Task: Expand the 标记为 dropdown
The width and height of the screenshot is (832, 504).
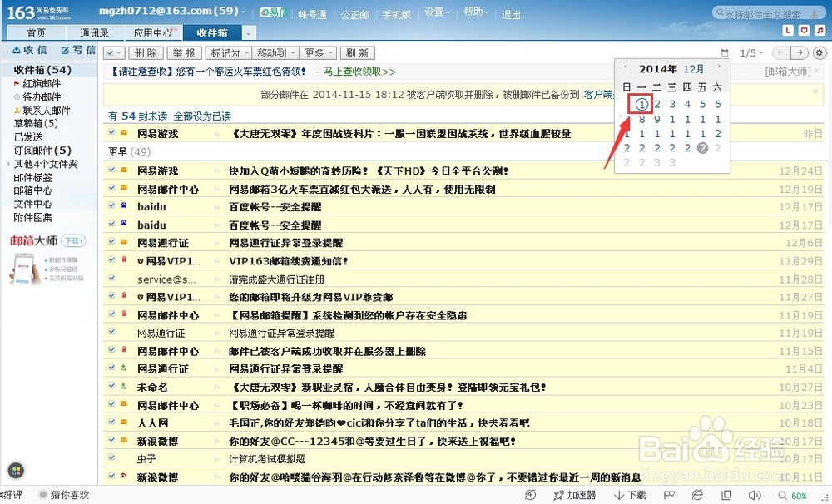Action: pos(228,52)
